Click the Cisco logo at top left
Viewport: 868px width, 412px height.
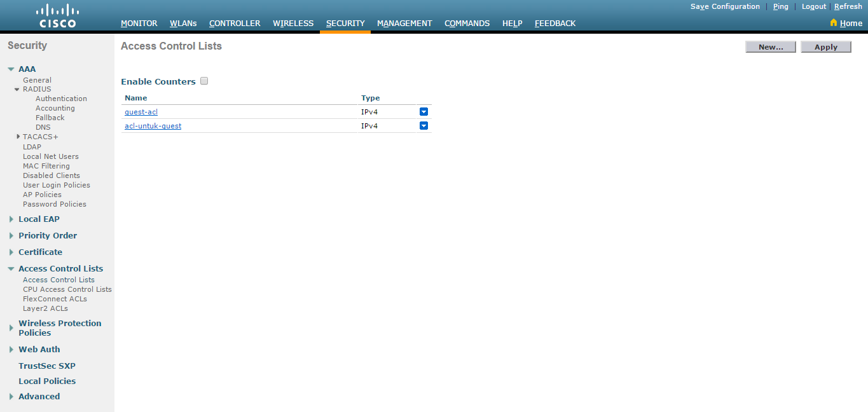(57, 13)
